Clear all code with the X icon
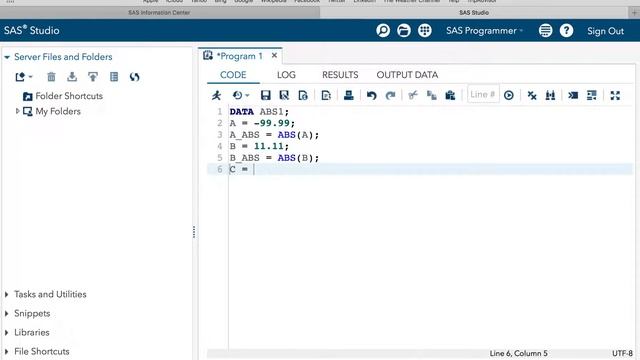Image resolution: width=640 pixels, height=360 pixels. pyautogui.click(x=531, y=96)
